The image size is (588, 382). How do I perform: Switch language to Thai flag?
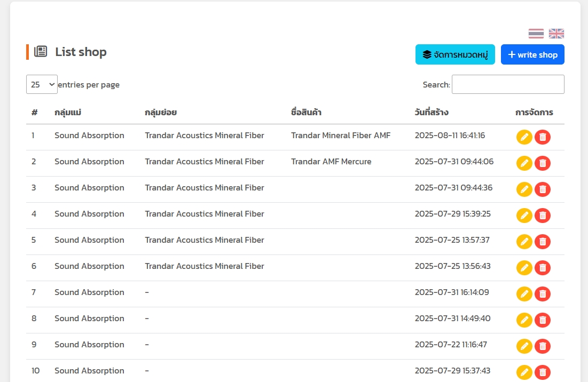pos(536,34)
